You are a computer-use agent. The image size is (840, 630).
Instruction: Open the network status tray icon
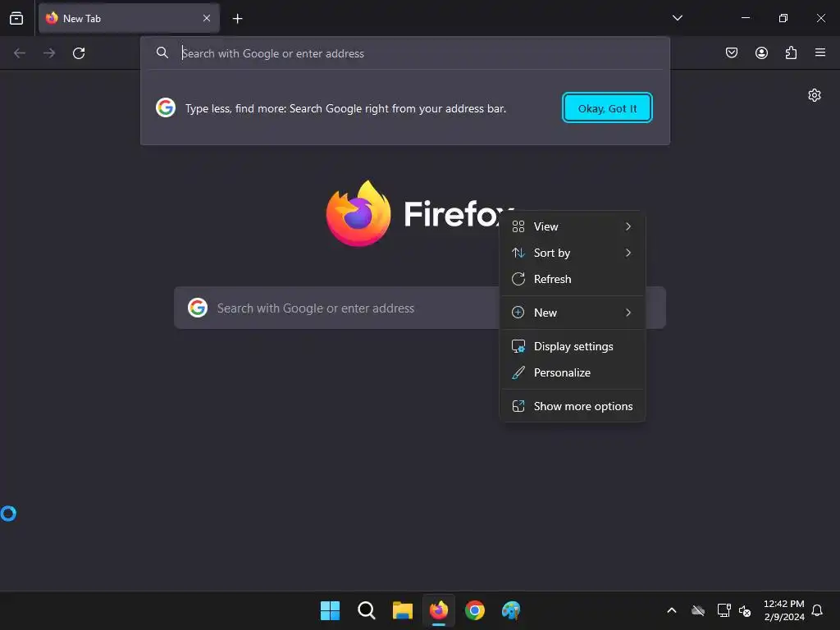coord(724,610)
